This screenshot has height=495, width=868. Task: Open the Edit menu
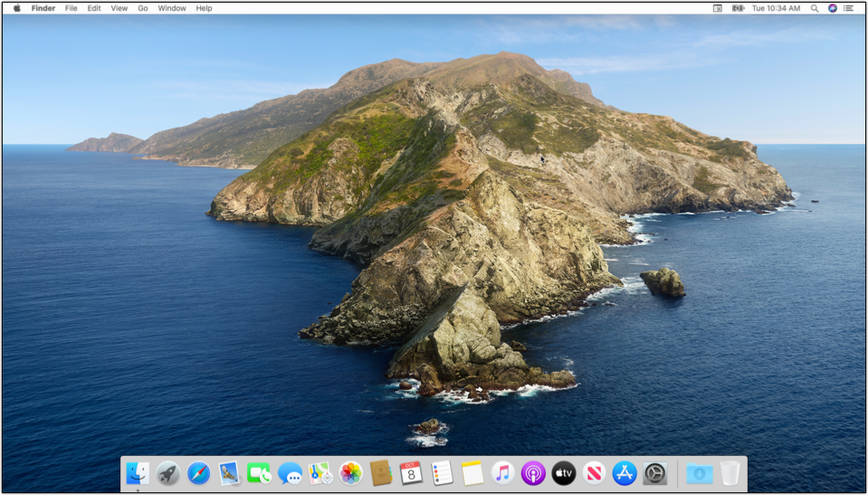pos(94,8)
